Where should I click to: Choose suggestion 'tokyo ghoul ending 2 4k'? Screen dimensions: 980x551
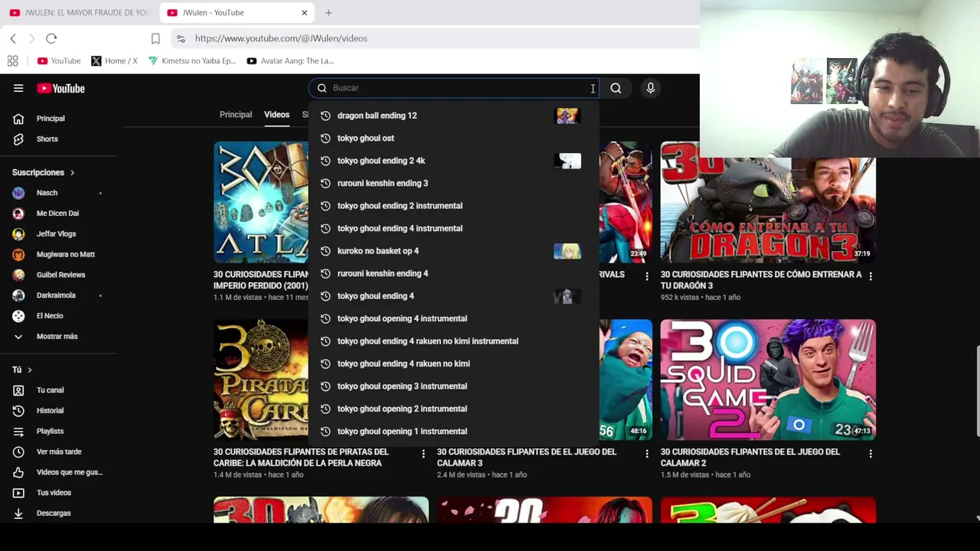click(454, 161)
